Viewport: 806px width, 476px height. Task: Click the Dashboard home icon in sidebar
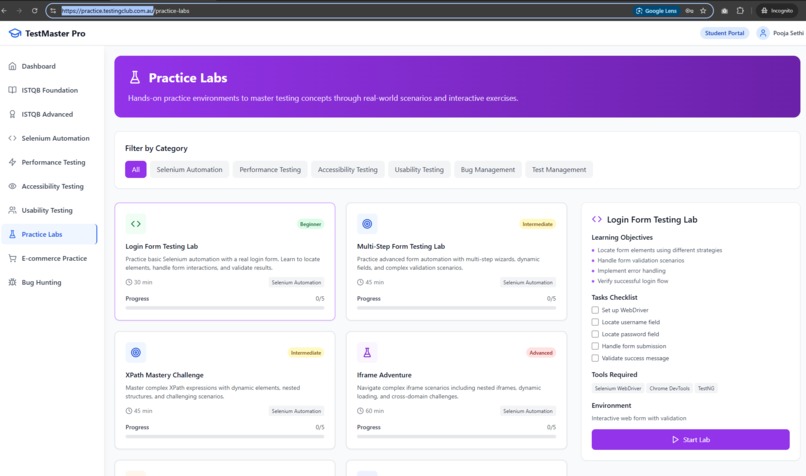coord(12,66)
